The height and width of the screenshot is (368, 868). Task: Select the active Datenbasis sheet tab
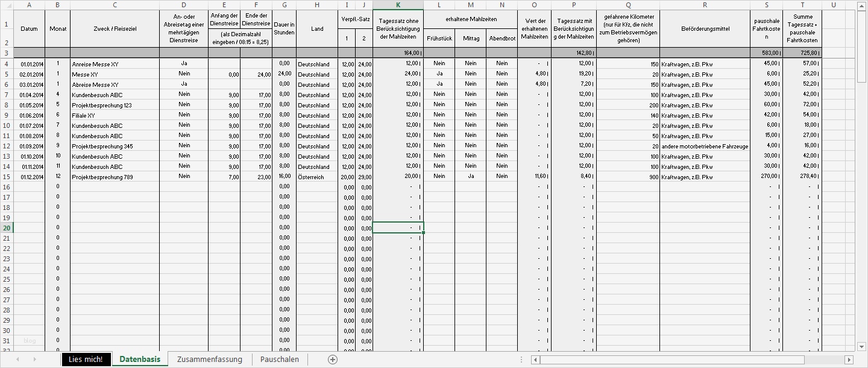[140, 359]
